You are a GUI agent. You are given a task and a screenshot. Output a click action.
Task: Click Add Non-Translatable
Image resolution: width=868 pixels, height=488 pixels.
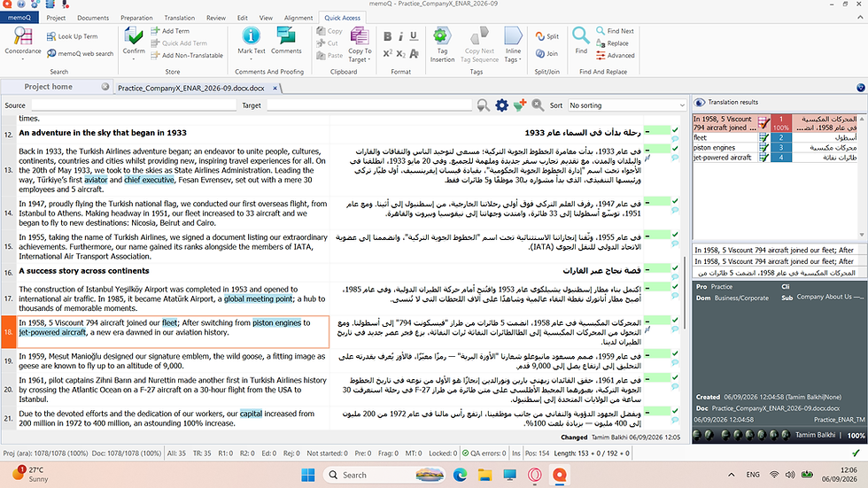tap(187, 55)
